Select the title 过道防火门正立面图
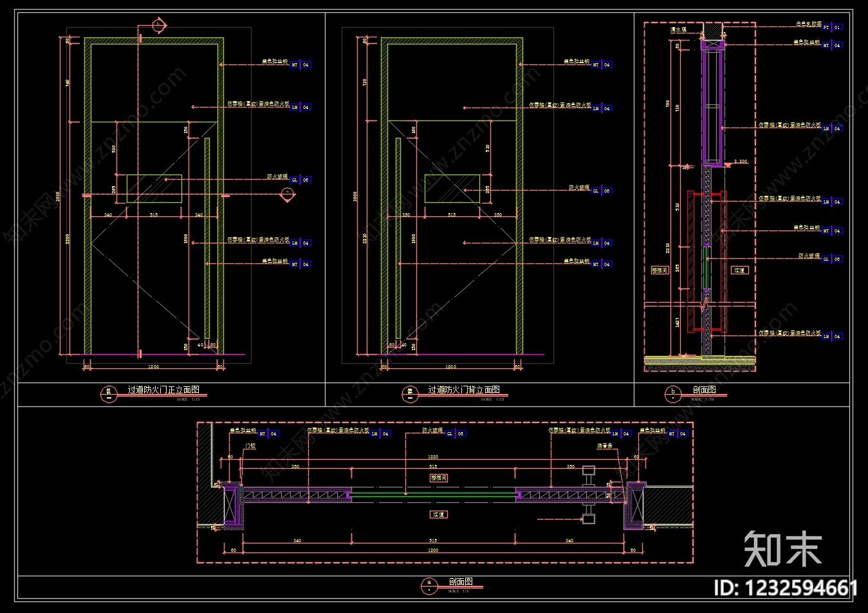The height and width of the screenshot is (613, 868). [x=163, y=390]
